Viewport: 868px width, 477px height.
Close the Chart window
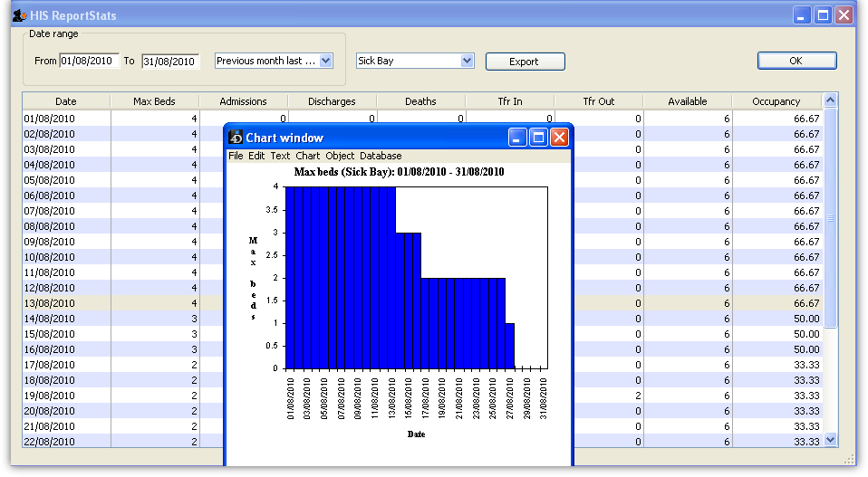click(x=559, y=138)
